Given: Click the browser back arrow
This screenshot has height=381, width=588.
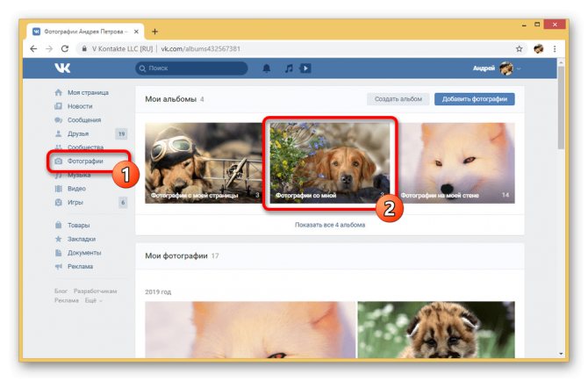Looking at the screenshot, I should coord(33,49).
